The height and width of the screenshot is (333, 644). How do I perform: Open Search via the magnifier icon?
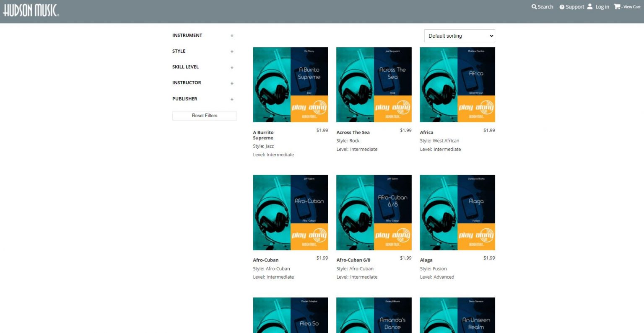(x=534, y=7)
